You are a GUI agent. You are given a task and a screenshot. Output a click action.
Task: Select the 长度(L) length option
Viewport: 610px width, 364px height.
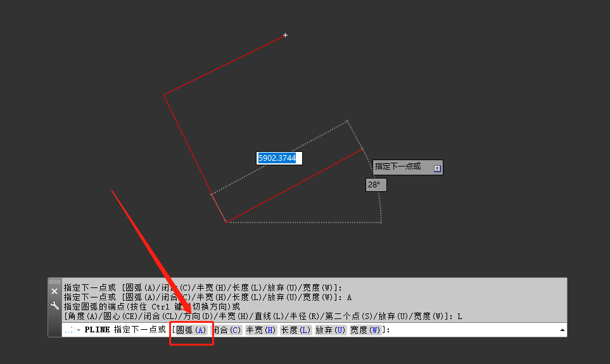pos(296,330)
